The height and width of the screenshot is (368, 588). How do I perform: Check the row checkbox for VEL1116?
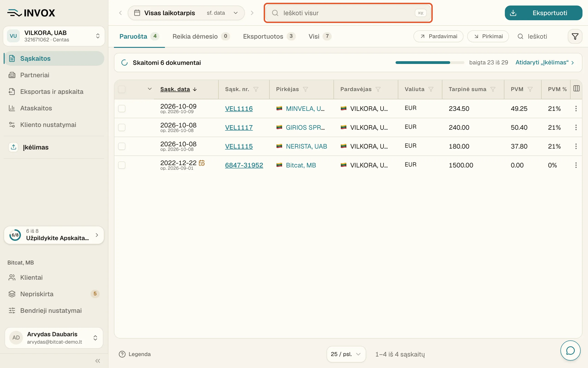tap(122, 109)
